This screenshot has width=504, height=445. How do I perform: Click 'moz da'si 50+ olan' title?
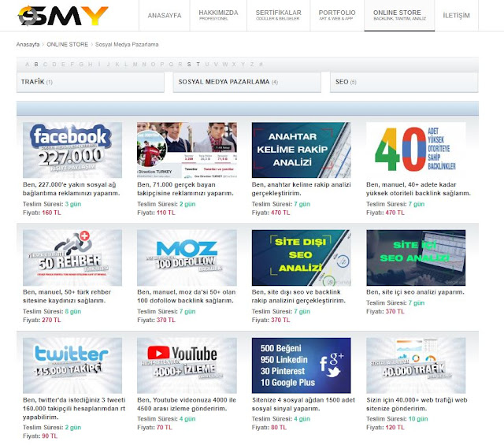pyautogui.click(x=187, y=296)
